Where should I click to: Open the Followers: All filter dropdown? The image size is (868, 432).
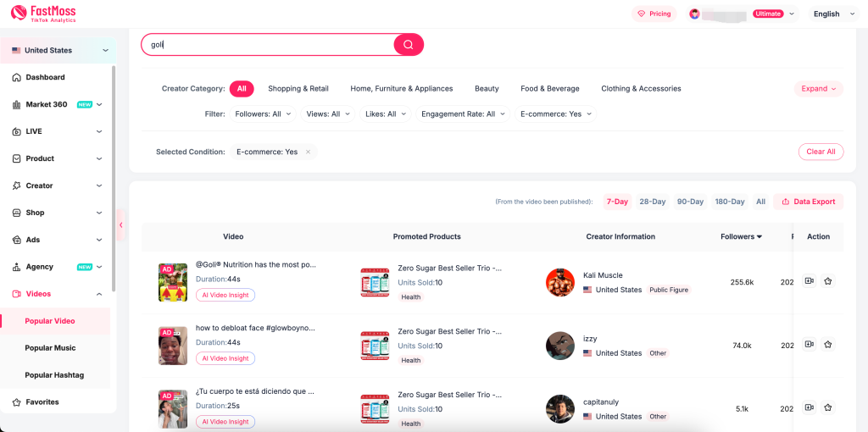click(263, 114)
